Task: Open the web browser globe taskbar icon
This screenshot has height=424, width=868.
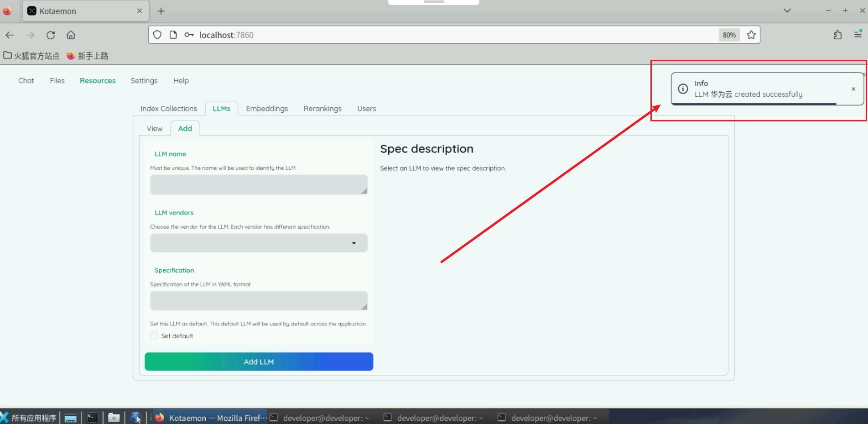Action: click(x=136, y=418)
